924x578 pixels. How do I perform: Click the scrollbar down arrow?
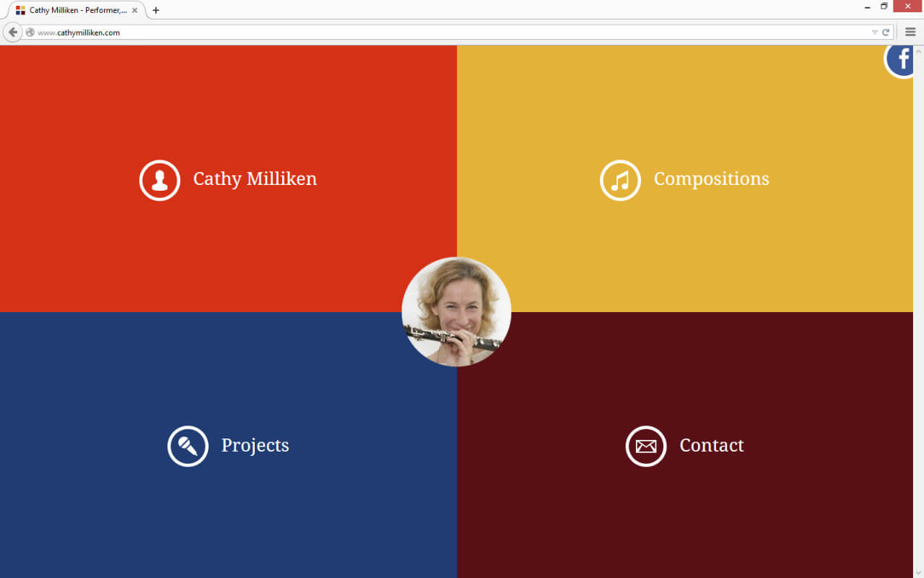[918, 573]
